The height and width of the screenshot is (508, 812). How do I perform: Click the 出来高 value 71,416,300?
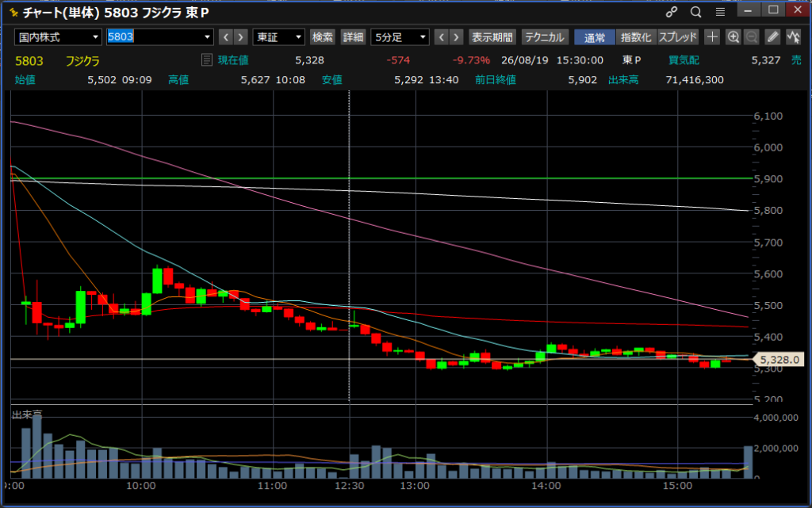click(695, 80)
